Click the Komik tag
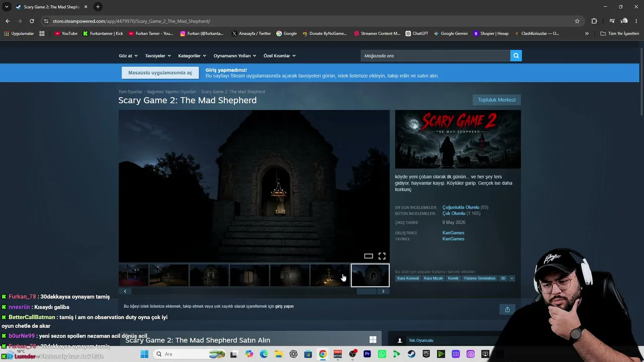Image resolution: width=644 pixels, height=362 pixels. pos(453,278)
